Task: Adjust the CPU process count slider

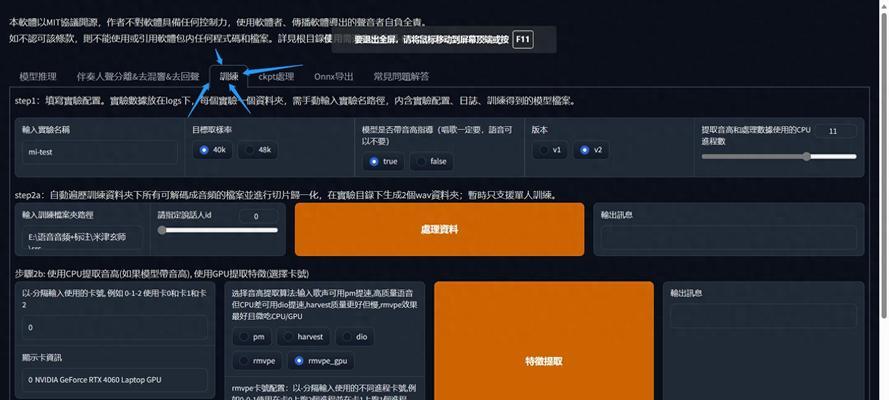Action: [779, 157]
